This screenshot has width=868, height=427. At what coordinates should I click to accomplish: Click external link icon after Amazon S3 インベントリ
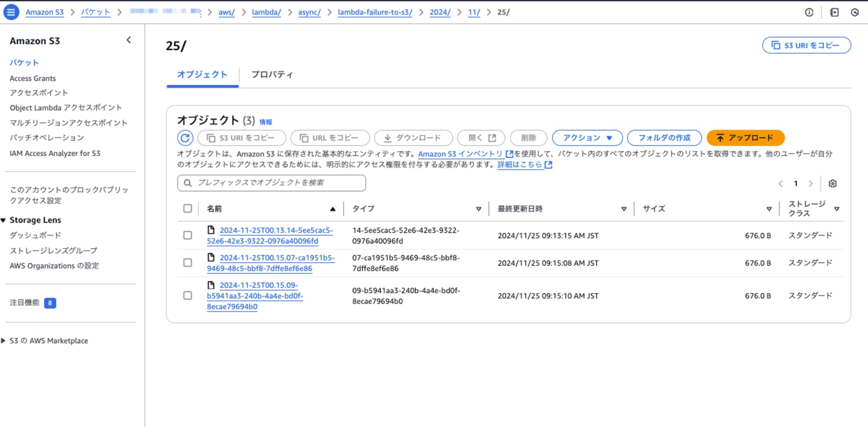pyautogui.click(x=509, y=154)
